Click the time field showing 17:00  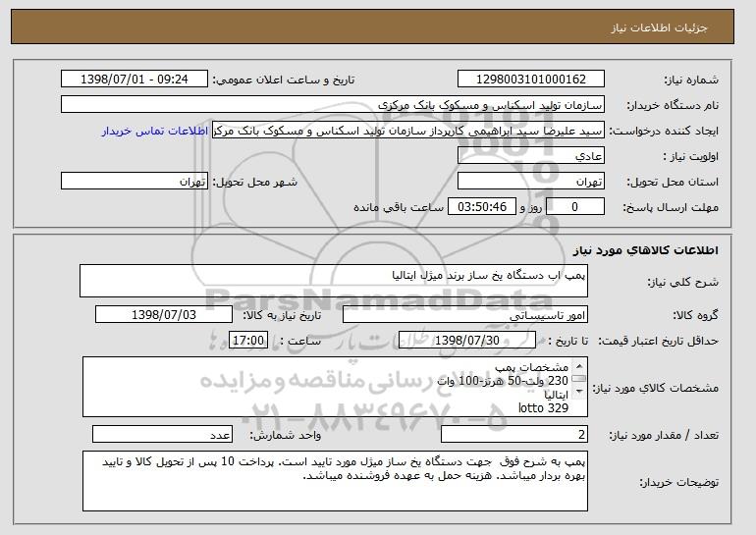point(248,341)
